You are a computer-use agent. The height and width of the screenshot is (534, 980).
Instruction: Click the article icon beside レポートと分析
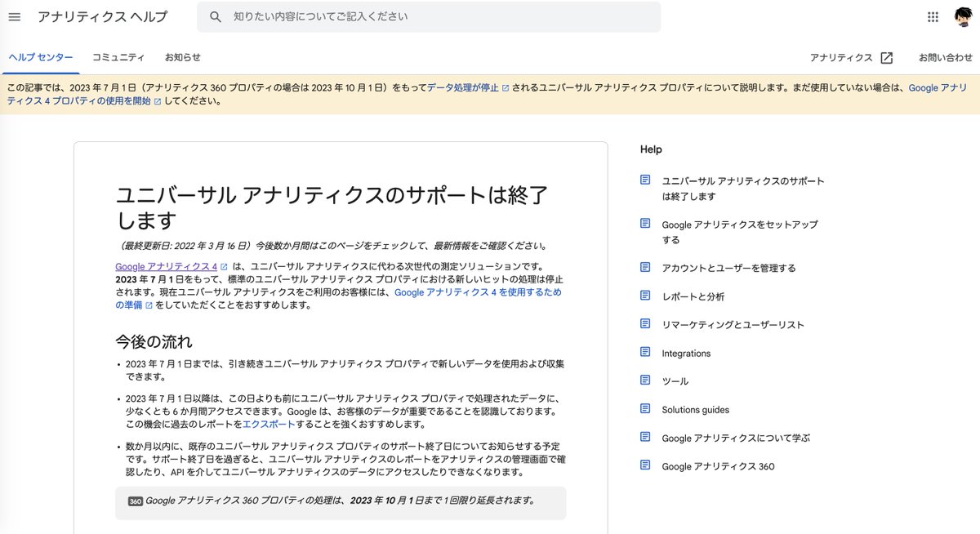(x=645, y=296)
